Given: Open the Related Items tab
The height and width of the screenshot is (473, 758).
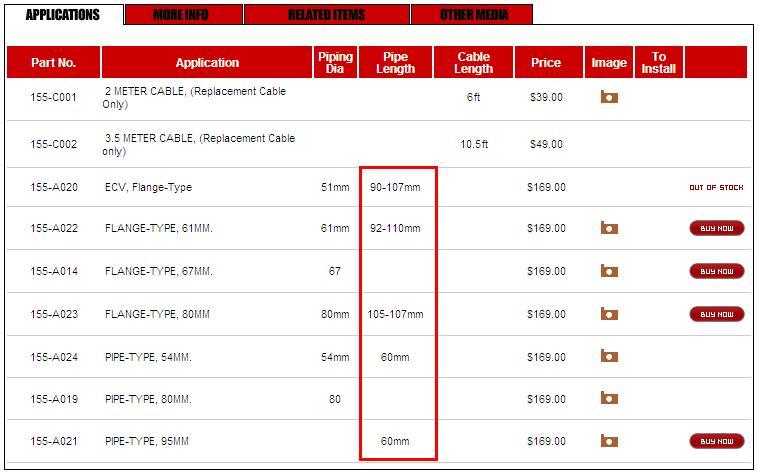Looking at the screenshot, I should [326, 15].
